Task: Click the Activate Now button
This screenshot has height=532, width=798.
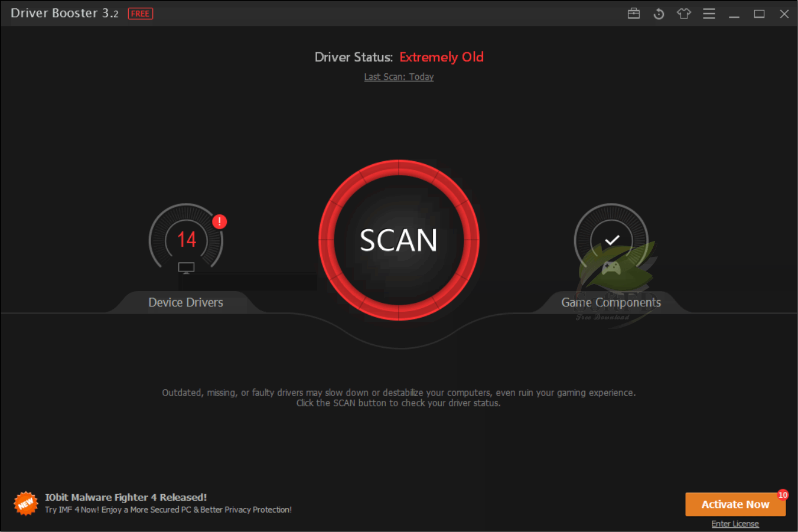Action: click(x=735, y=504)
